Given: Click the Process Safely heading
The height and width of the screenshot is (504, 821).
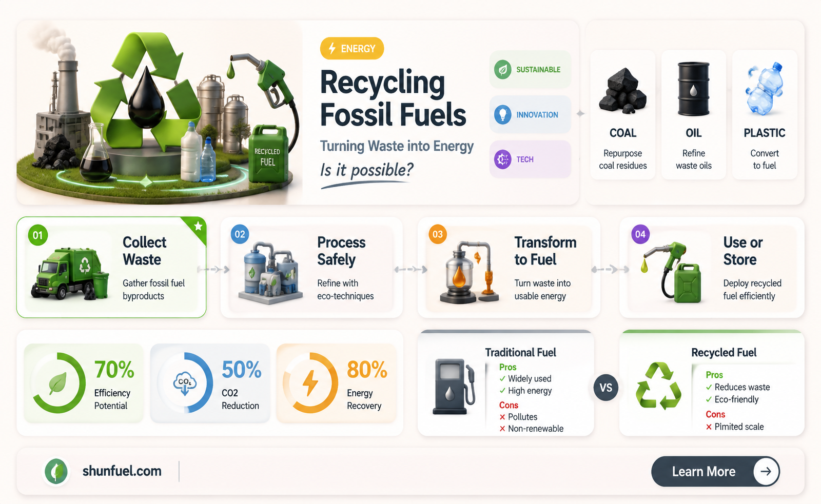Looking at the screenshot, I should tap(341, 251).
